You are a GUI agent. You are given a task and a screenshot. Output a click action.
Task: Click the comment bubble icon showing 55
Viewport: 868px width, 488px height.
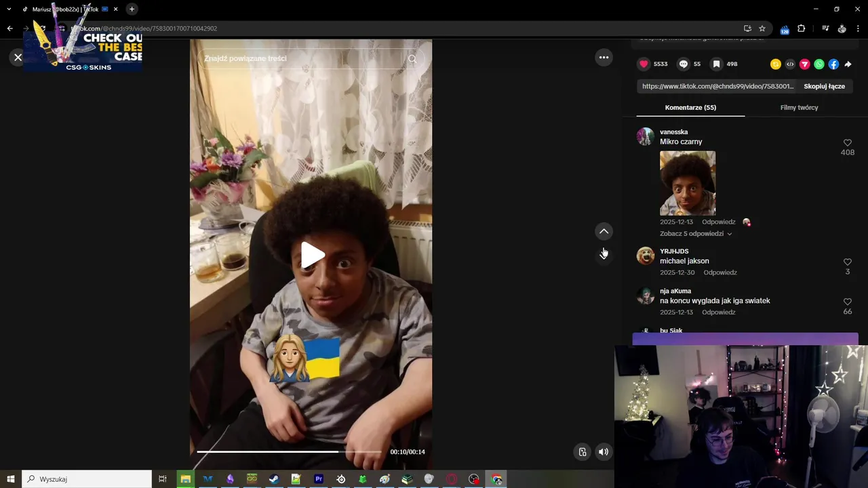[x=684, y=64]
